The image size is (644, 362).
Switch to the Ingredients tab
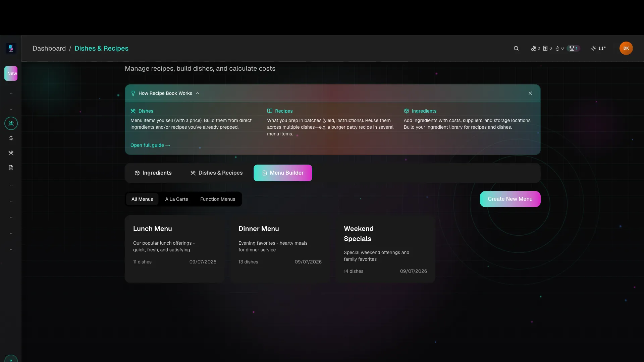click(153, 173)
